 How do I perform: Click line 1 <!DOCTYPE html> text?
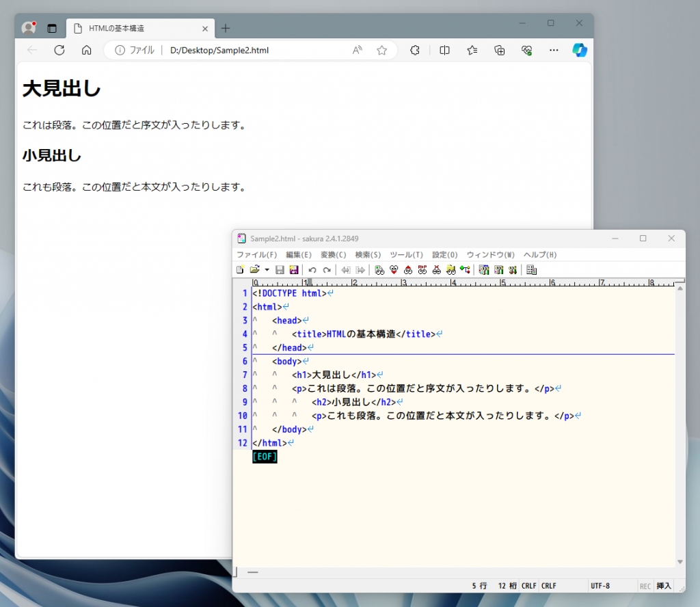[289, 293]
